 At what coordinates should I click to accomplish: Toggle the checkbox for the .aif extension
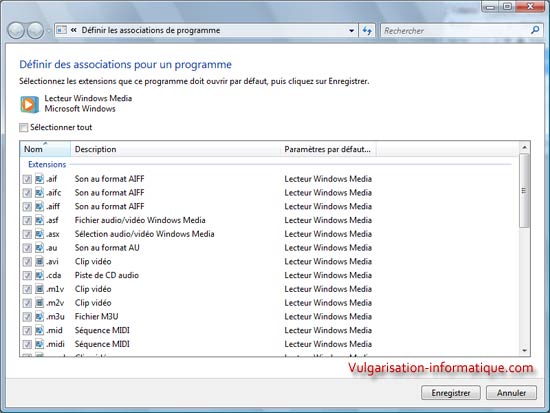pos(27,179)
